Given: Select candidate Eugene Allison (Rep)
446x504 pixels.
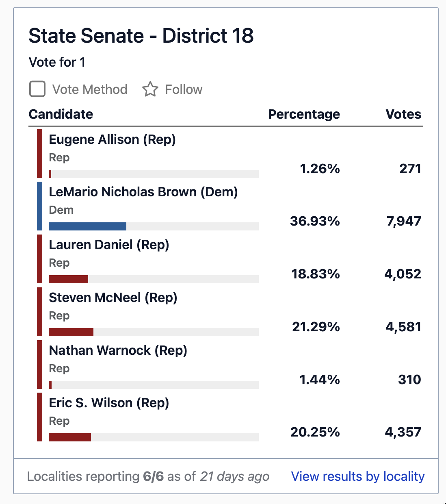Looking at the screenshot, I should pos(113,139).
